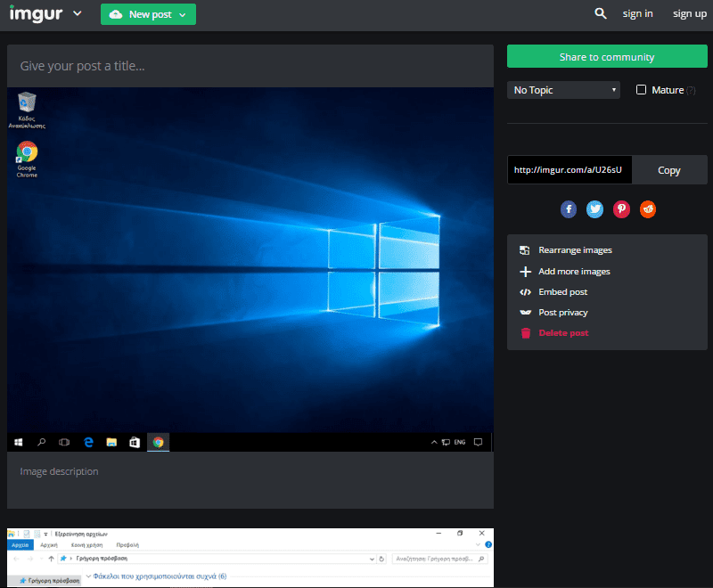Focus the post title field
The height and width of the screenshot is (588, 713).
click(250, 66)
